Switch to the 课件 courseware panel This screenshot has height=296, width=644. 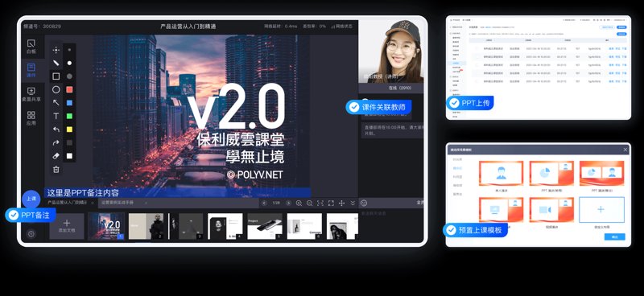[31, 70]
